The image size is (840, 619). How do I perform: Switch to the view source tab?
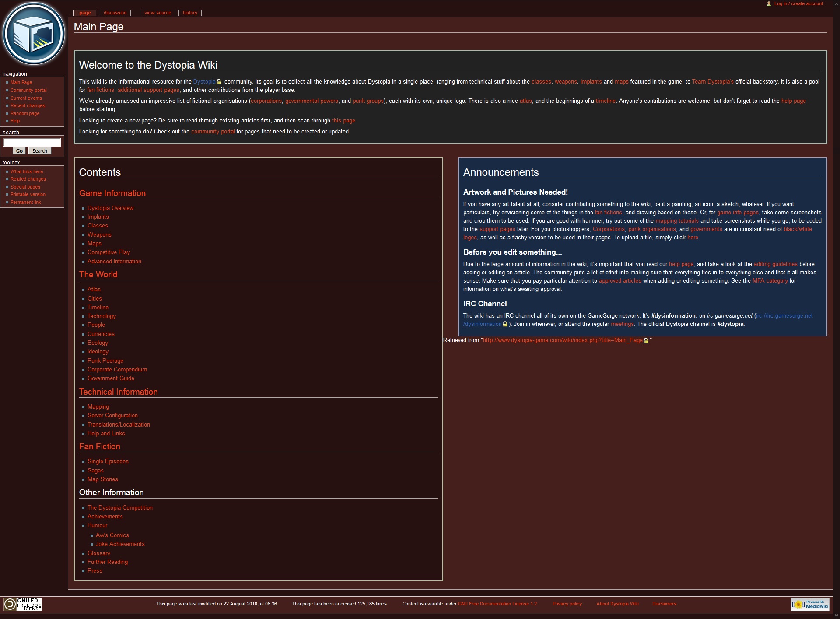[x=157, y=13]
